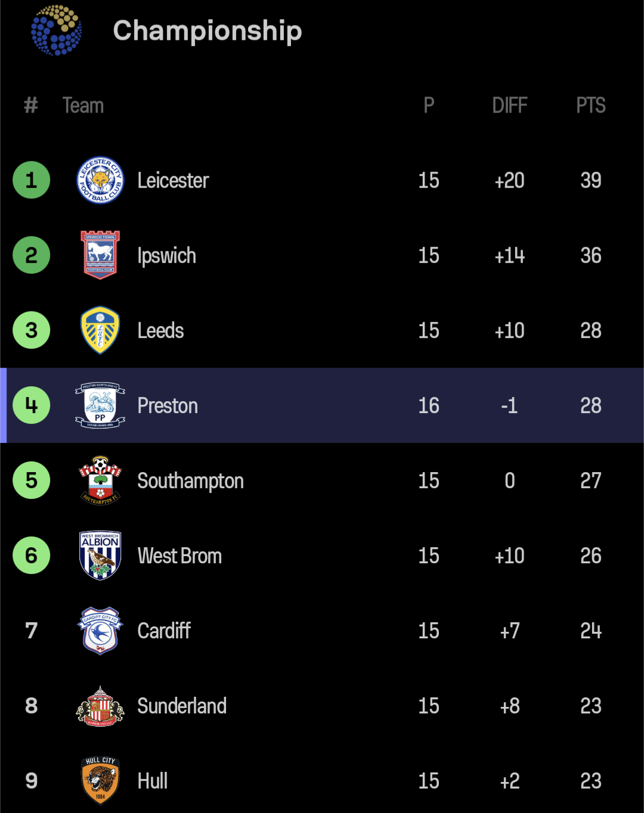Image resolution: width=644 pixels, height=813 pixels.
Task: Click the Preston North End crest
Action: click(x=100, y=405)
